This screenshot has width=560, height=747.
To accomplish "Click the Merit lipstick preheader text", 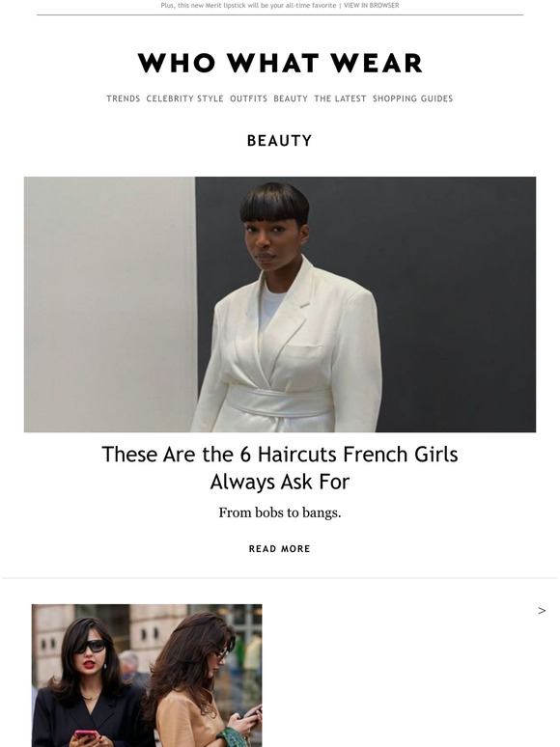I will 248,5.
